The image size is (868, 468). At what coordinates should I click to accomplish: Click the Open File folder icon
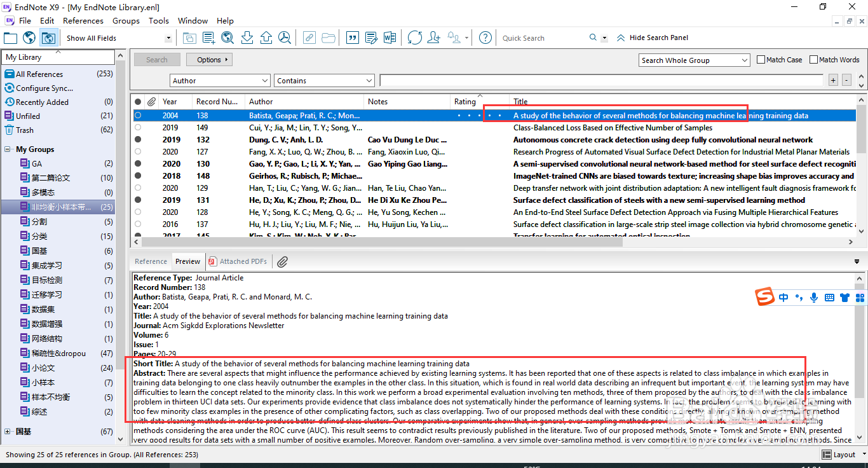[328, 38]
